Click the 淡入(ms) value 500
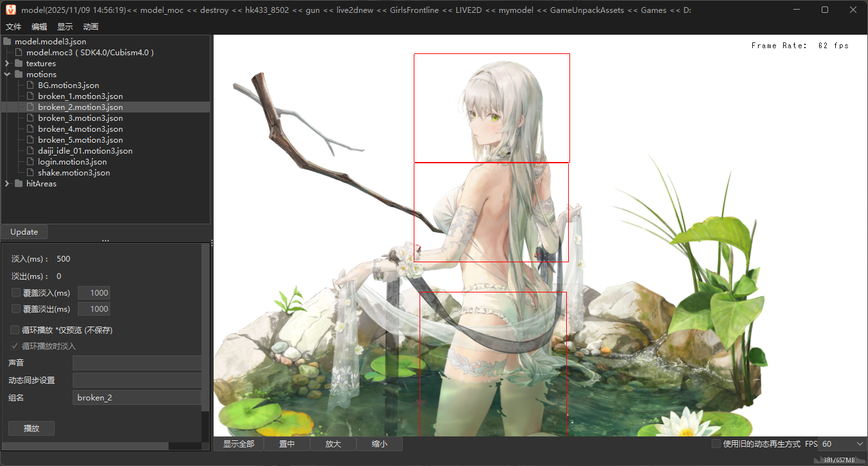This screenshot has width=868, height=466. point(64,259)
